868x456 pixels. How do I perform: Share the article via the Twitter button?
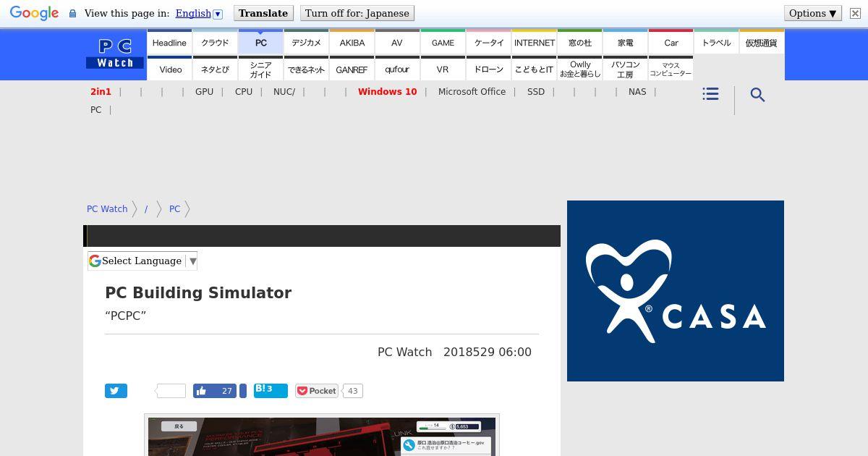116,391
